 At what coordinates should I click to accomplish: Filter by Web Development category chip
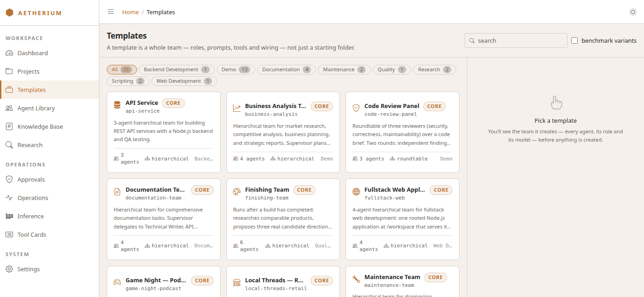184,81
